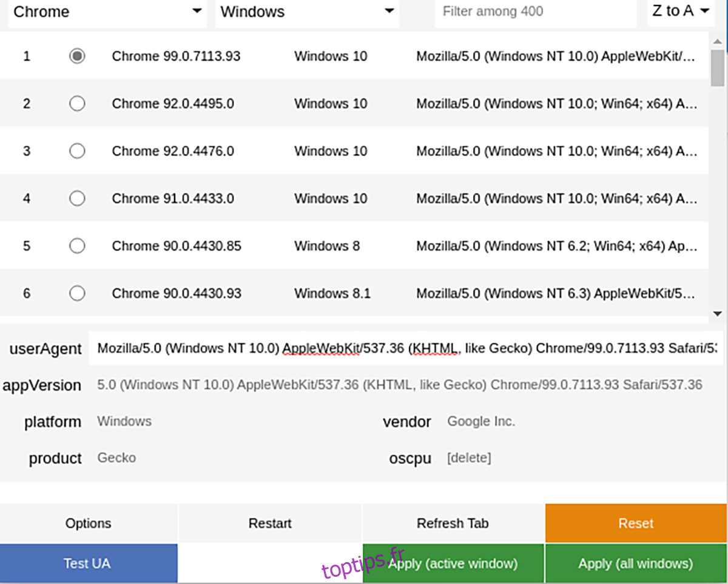
Task: Apply user agent to active window
Action: [453, 563]
